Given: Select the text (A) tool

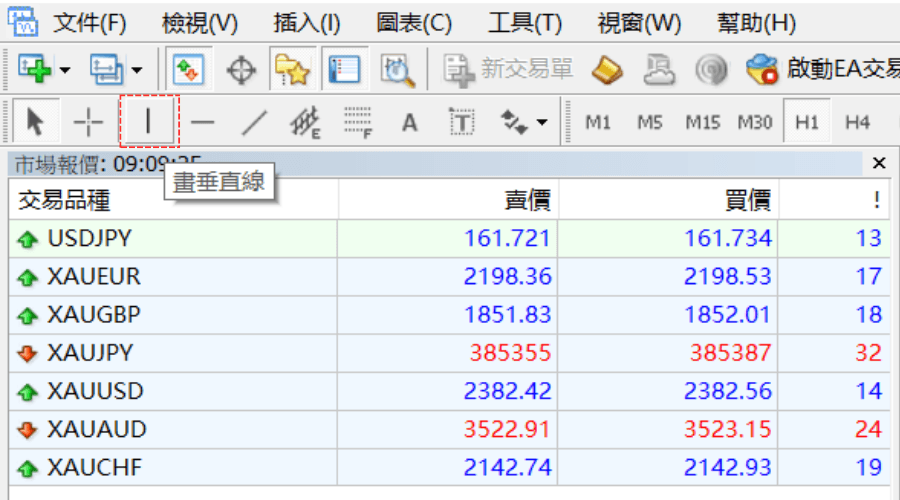Looking at the screenshot, I should click(409, 123).
